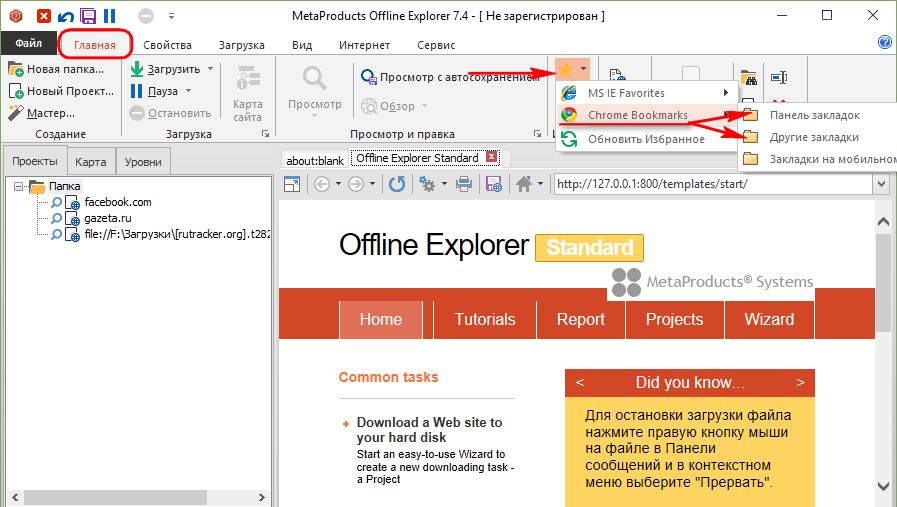The width and height of the screenshot is (897, 507).
Task: Select facebook.com project
Action: (x=118, y=202)
